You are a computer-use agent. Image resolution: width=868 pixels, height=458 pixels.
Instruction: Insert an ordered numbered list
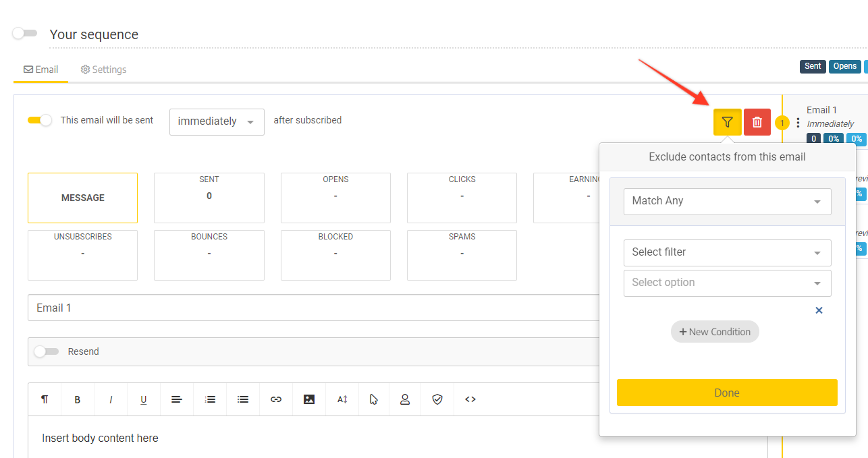[210, 399]
